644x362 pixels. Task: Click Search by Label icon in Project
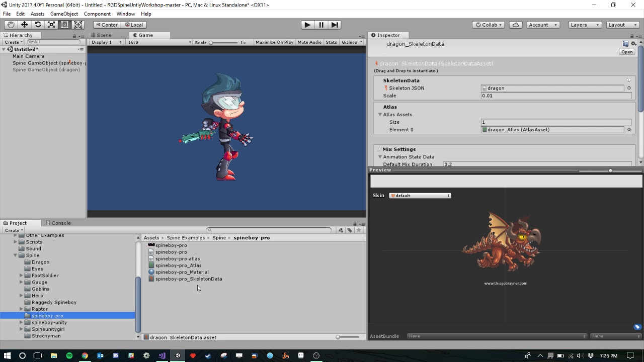point(350,230)
